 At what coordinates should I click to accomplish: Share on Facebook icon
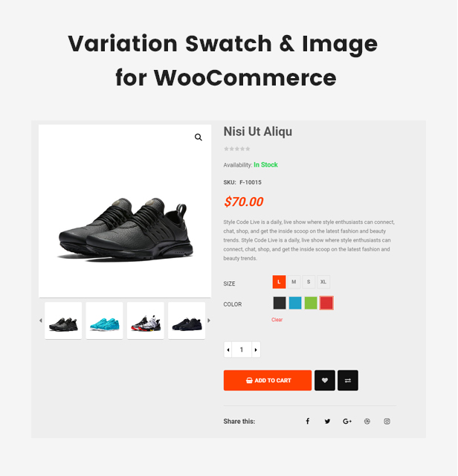[308, 422]
